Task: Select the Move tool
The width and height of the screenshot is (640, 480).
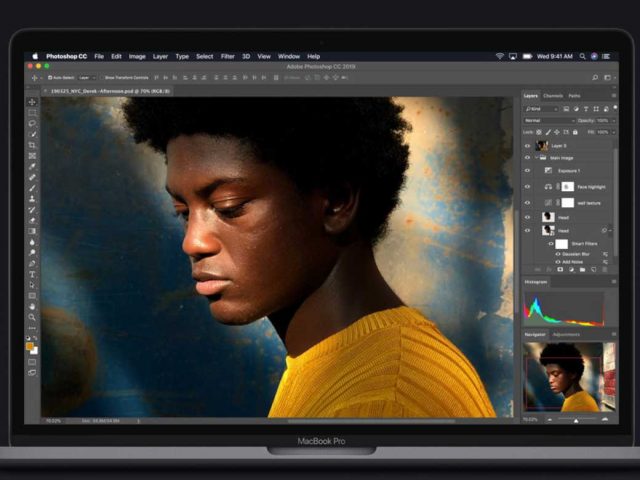Action: tap(32, 102)
